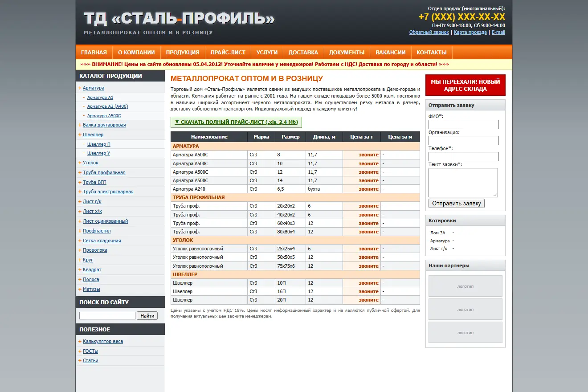
Task: Open the Сетка кладочная catalog link
Action: 102,241
